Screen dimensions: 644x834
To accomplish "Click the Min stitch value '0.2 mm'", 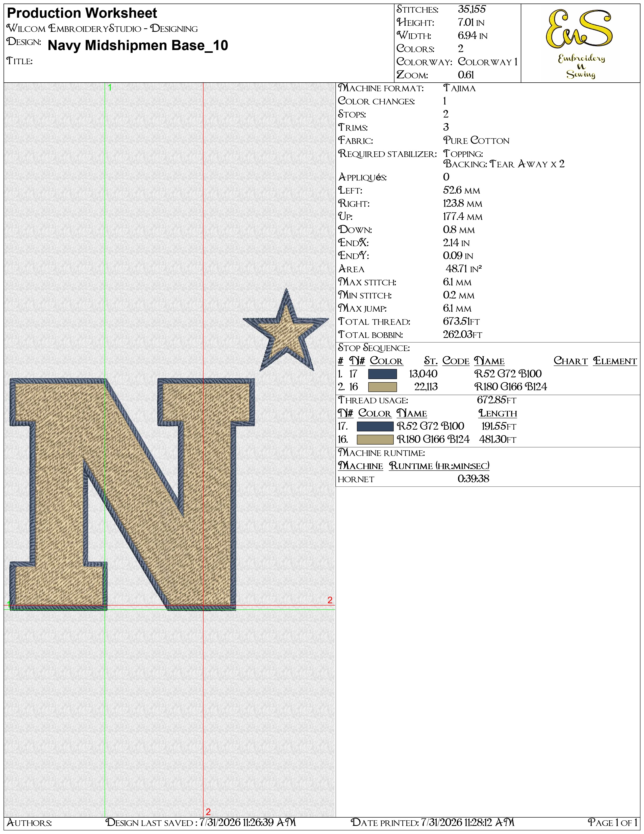I will click(x=459, y=295).
